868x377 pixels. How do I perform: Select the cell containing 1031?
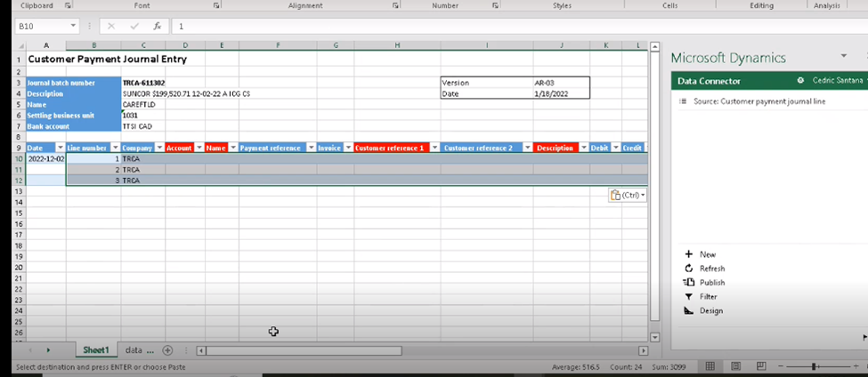143,116
